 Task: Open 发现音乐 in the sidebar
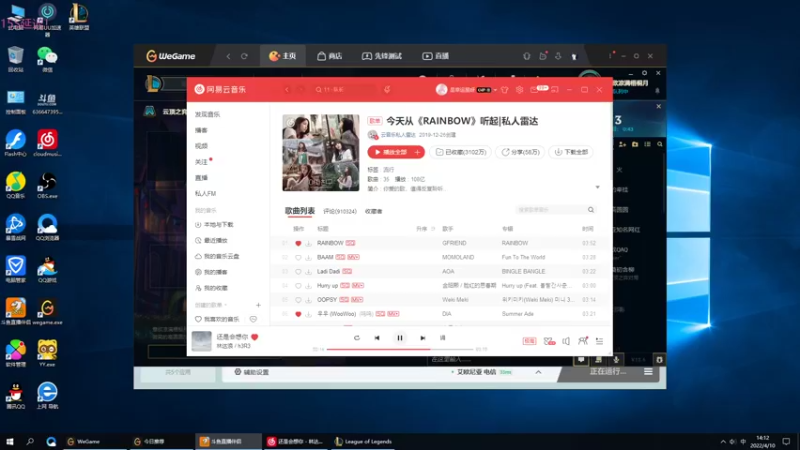pos(207,115)
